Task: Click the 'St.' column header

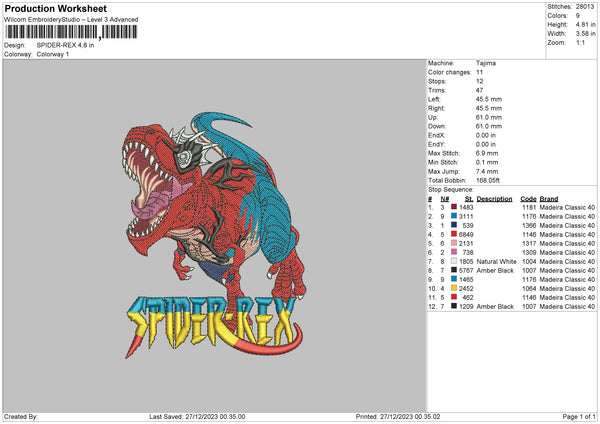Action: pos(469,199)
